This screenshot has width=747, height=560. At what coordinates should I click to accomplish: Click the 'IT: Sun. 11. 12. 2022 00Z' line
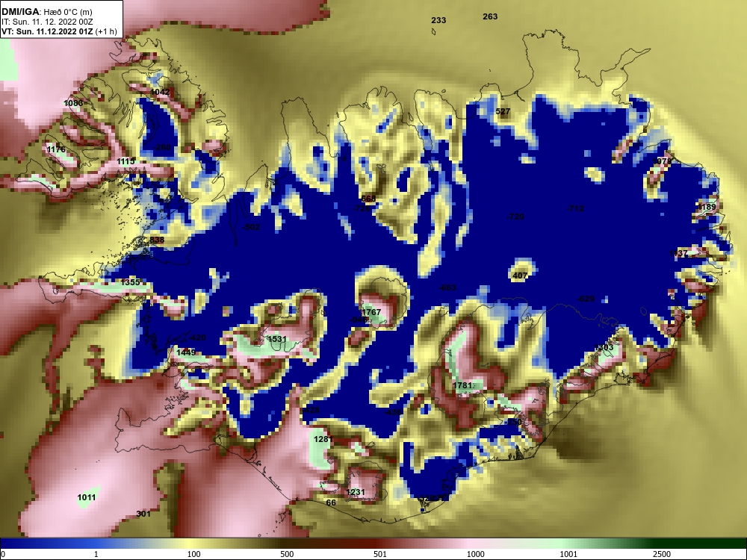[46, 22]
